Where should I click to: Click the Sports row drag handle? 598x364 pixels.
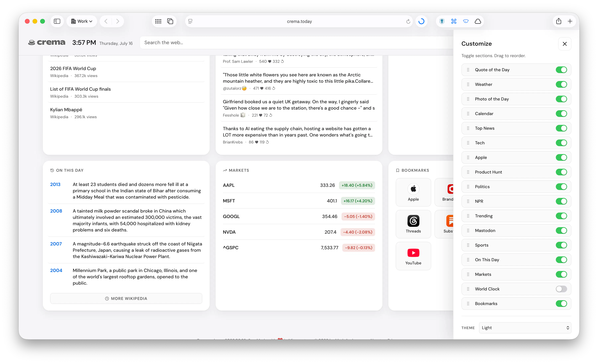(468, 245)
